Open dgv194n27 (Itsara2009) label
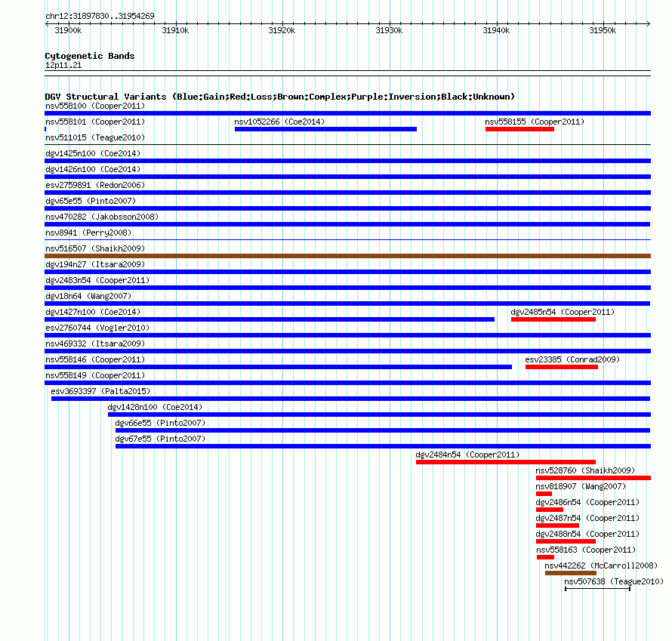672x641 pixels. point(95,264)
